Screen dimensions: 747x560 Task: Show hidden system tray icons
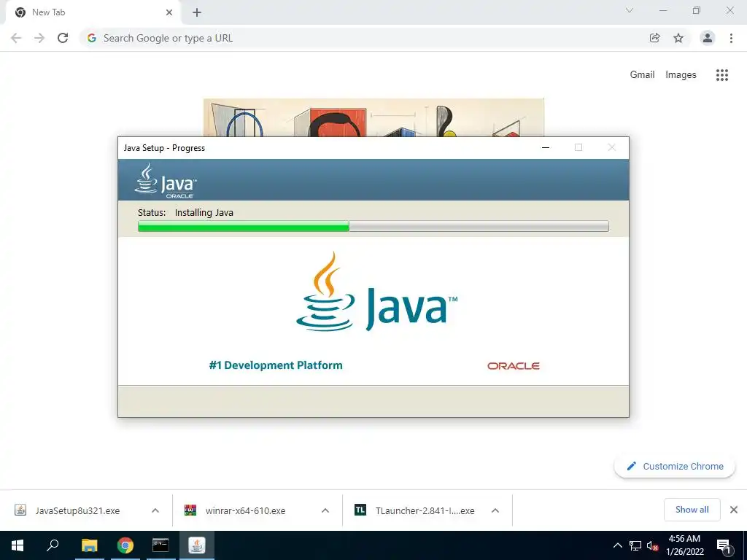coord(617,545)
